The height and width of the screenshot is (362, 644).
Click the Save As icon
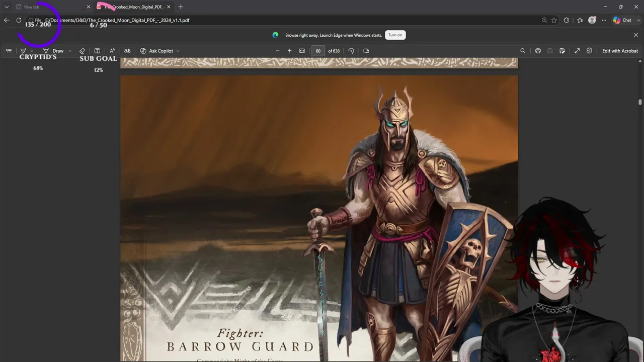(x=562, y=51)
